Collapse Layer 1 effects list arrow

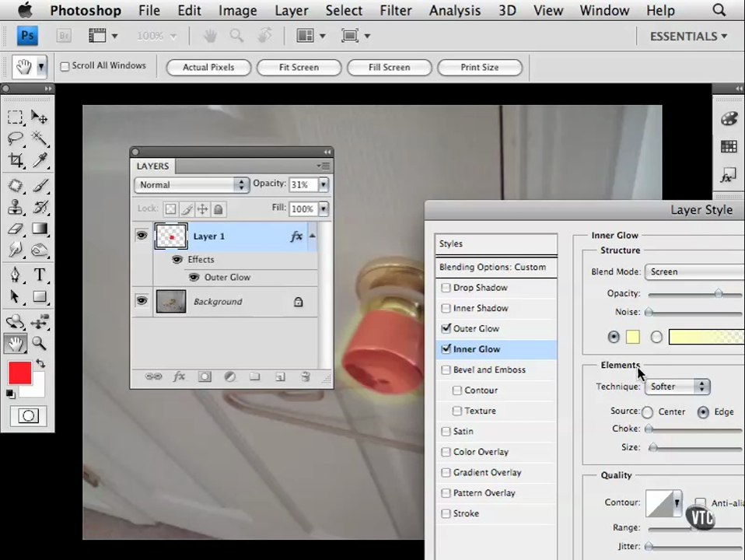[312, 236]
